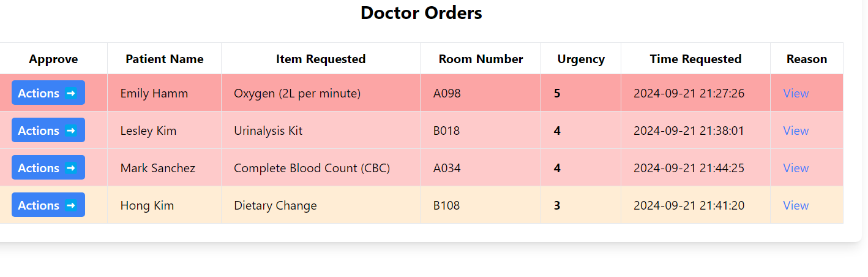
Task: Click the Room Number column header
Action: pyautogui.click(x=481, y=59)
